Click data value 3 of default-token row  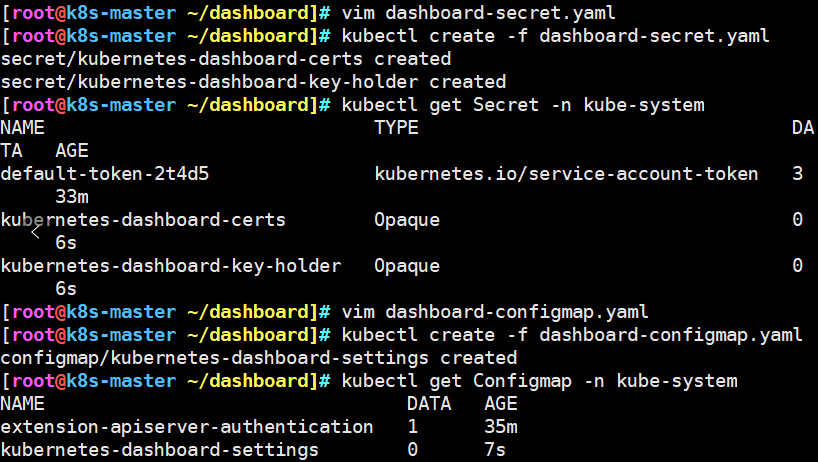[x=797, y=173]
